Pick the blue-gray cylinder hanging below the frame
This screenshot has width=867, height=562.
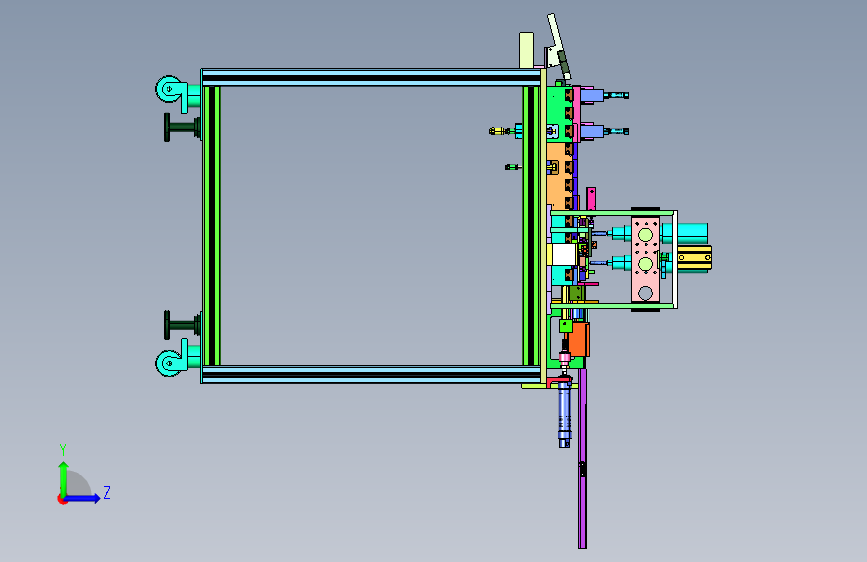point(565,416)
